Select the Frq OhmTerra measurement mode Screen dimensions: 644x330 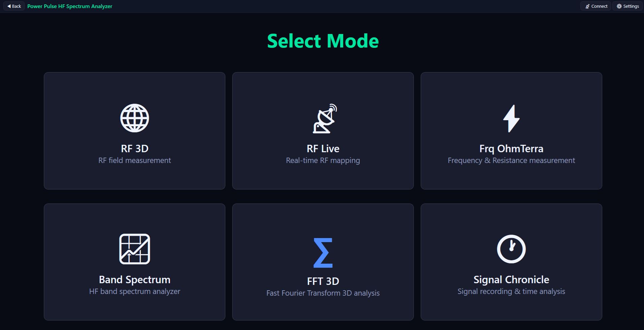click(511, 131)
